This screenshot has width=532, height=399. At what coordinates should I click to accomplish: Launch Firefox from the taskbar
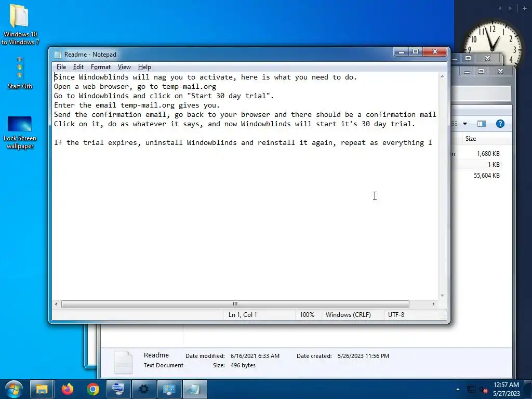pos(68,389)
